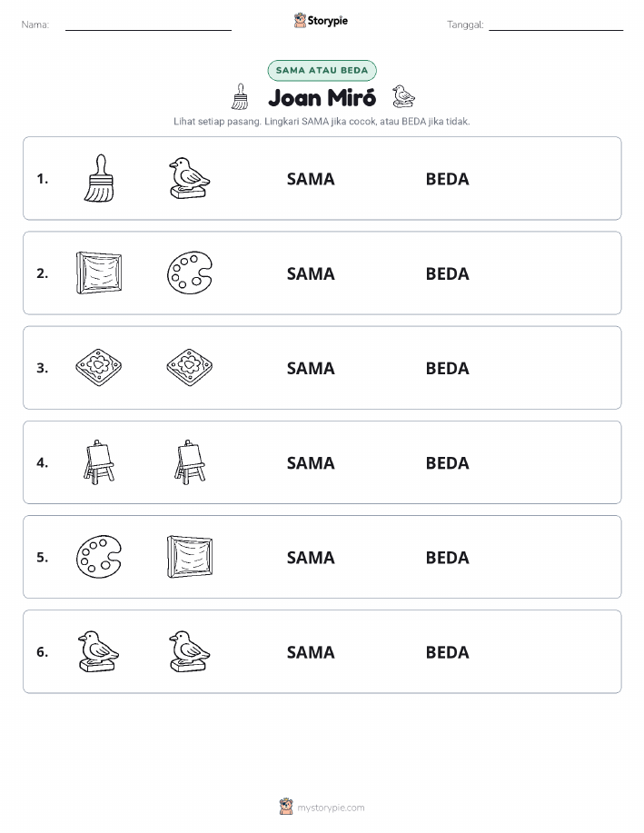Screen dimensions: 644x833
Task: Click the Storypie logo at top
Action: click(x=321, y=20)
